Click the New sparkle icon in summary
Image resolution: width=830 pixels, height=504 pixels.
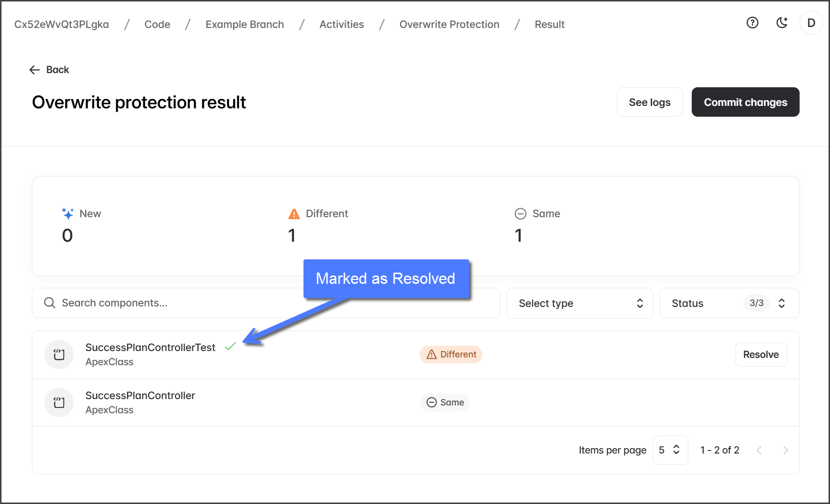68,214
